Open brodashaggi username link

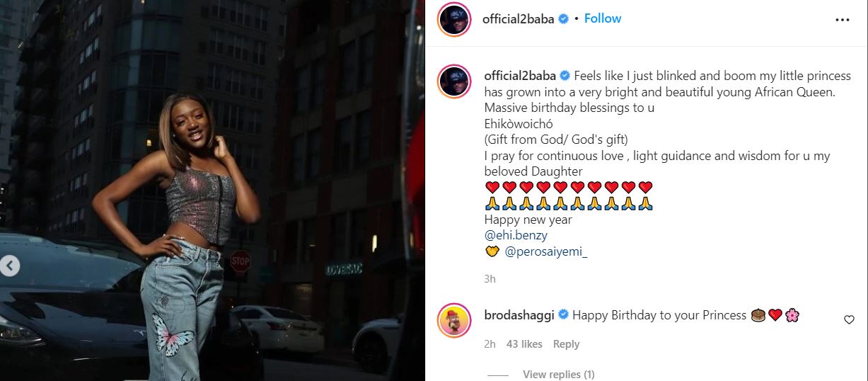point(519,314)
